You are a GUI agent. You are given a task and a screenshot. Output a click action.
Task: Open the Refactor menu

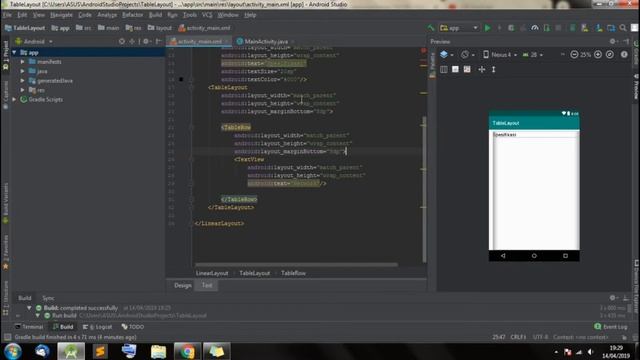(133, 15)
